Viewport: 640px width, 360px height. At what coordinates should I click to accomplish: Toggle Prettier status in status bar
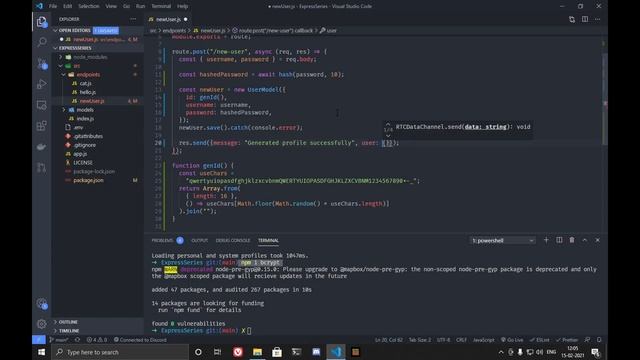(567, 340)
